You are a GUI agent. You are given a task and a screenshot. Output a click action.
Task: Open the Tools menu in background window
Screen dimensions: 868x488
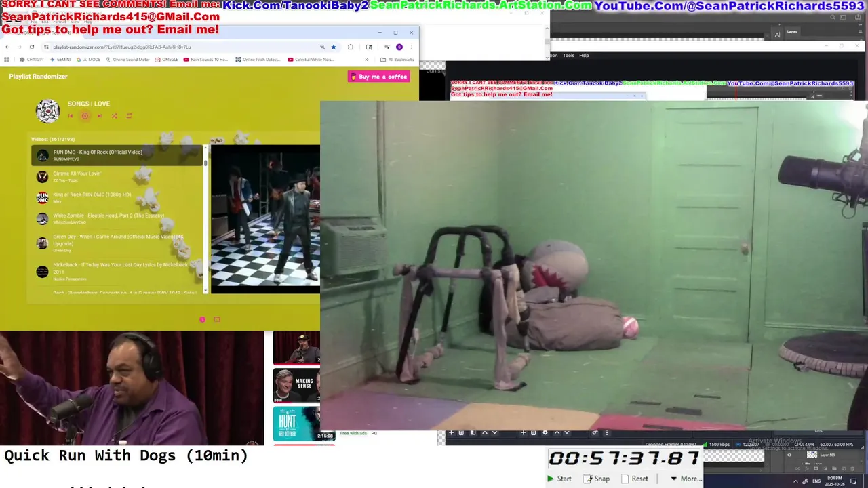pyautogui.click(x=568, y=56)
